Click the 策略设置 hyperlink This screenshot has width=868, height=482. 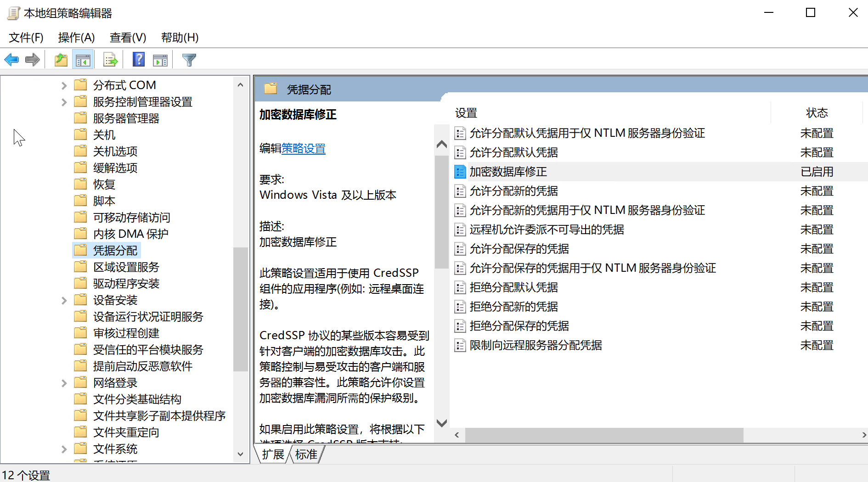tap(303, 149)
